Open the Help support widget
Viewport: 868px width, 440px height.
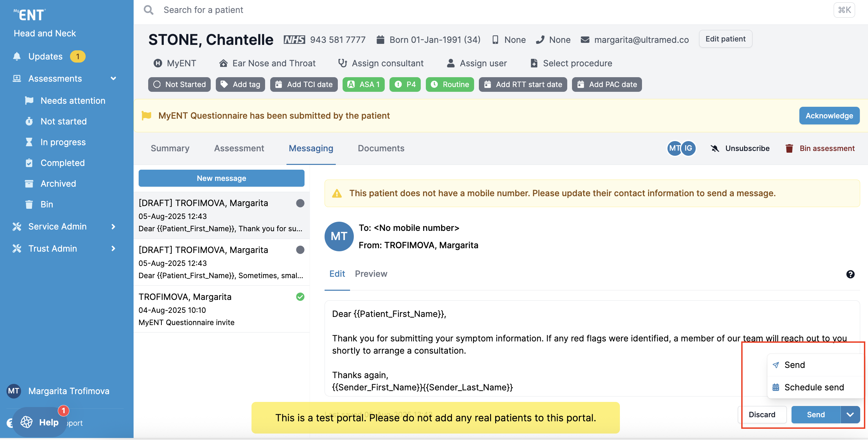40,422
